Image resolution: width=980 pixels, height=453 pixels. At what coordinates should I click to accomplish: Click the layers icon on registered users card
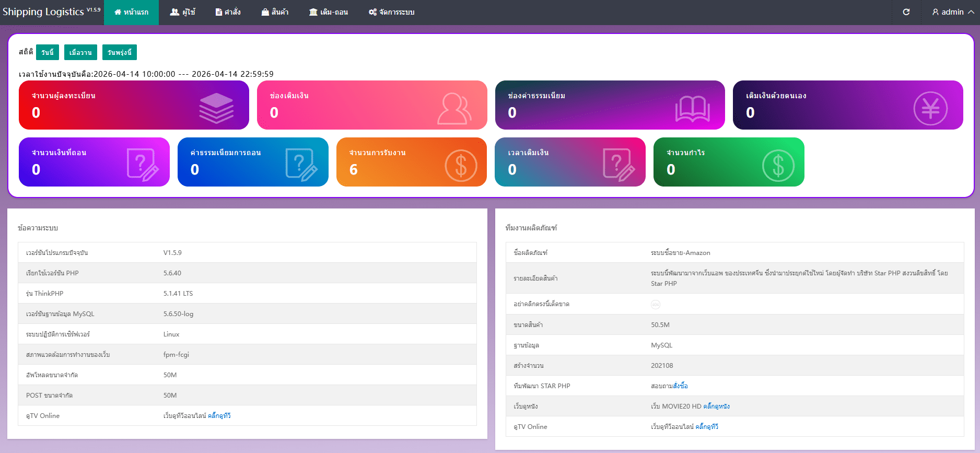tap(216, 108)
